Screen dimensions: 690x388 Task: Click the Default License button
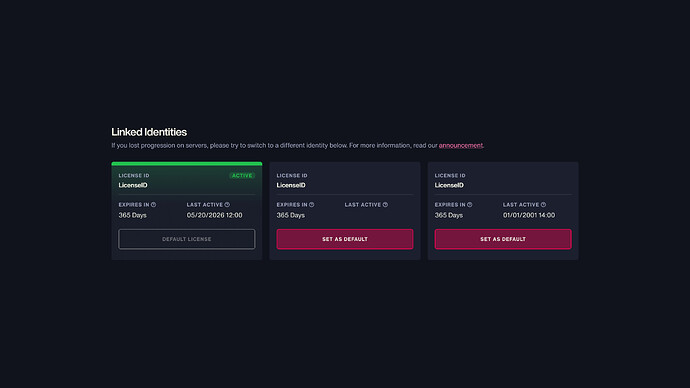pos(187,239)
